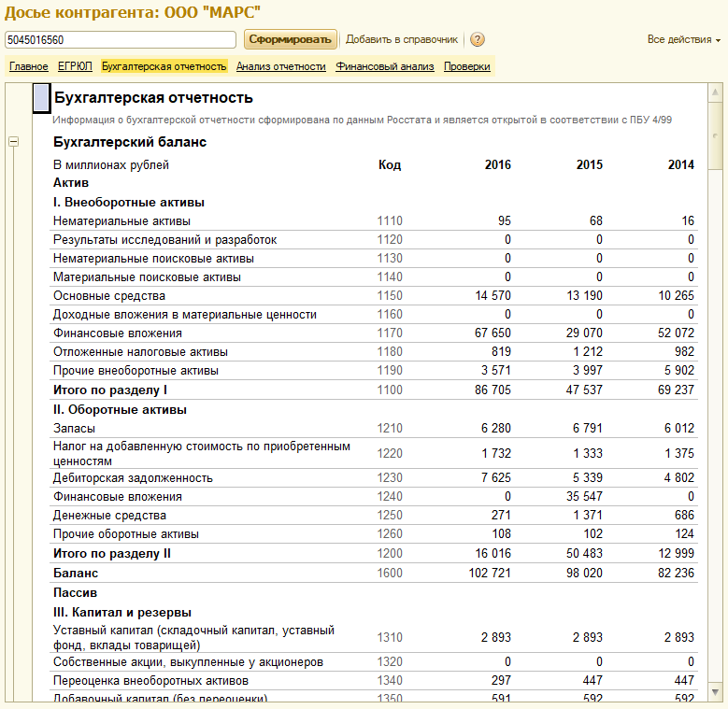Click the Результаты исследований и разработок label
This screenshot has width=728, height=709.
point(164,240)
